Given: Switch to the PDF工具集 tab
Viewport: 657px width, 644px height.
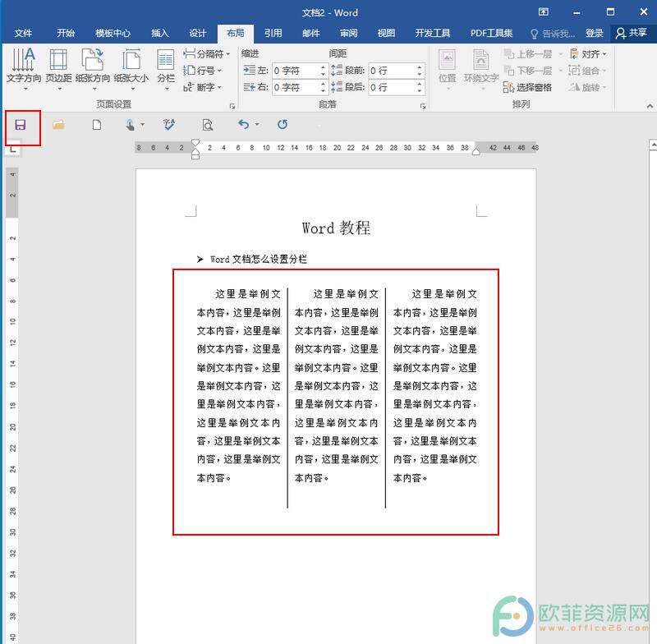Looking at the screenshot, I should pos(491,33).
